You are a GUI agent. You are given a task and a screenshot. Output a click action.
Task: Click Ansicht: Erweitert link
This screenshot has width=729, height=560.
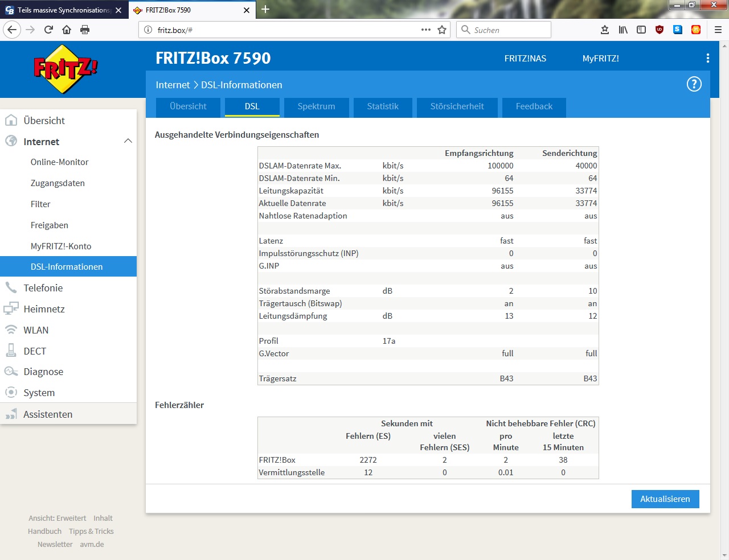58,518
